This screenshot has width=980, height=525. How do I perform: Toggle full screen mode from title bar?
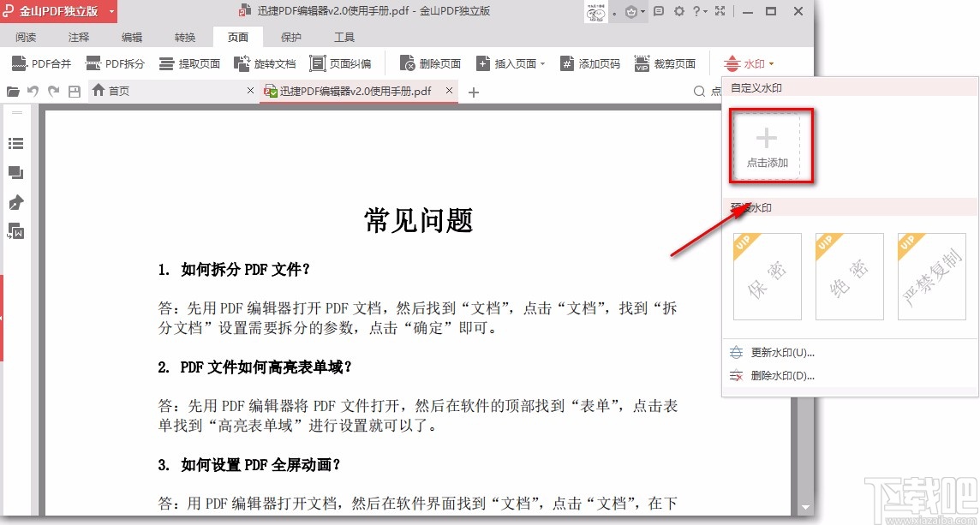coord(720,11)
